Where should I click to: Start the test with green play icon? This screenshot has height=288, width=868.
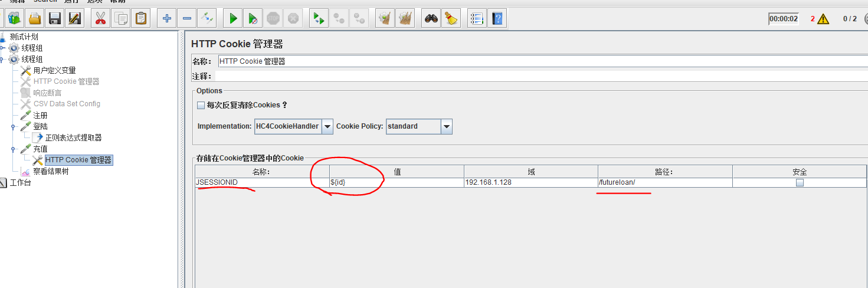pyautogui.click(x=233, y=18)
